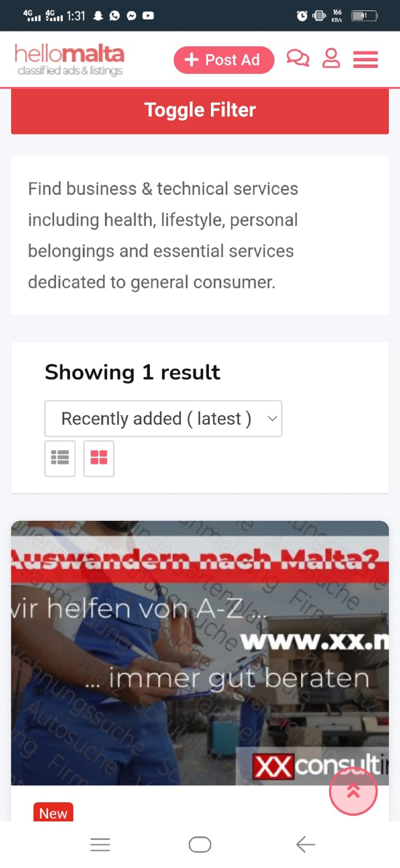400x868 pixels.
Task: Tap the Messenger notification status icon
Action: [131, 16]
